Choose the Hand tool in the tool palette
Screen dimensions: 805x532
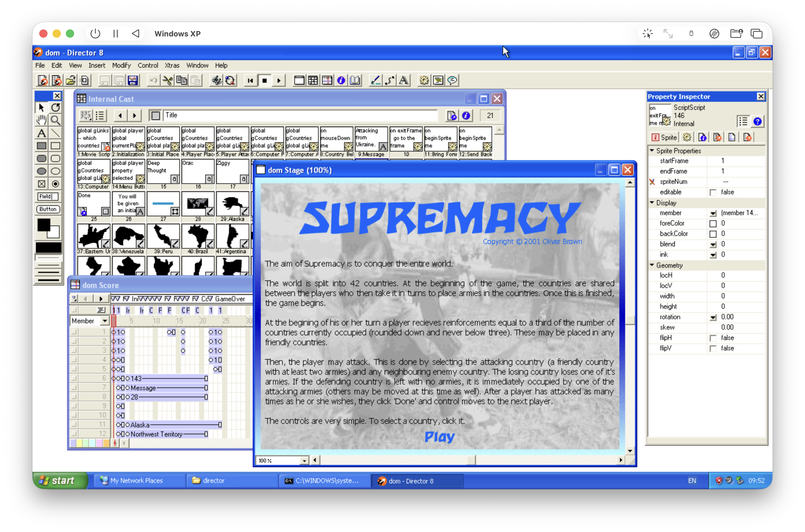[41, 120]
